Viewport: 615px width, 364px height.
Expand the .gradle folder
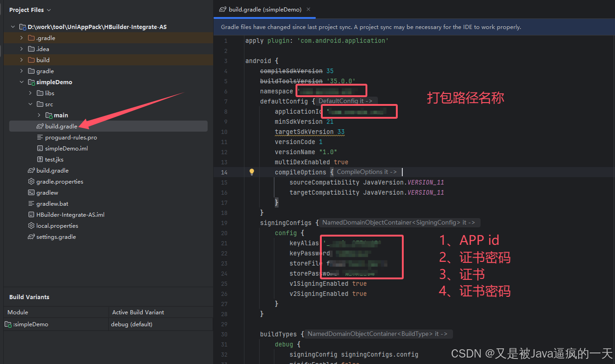tap(22, 38)
